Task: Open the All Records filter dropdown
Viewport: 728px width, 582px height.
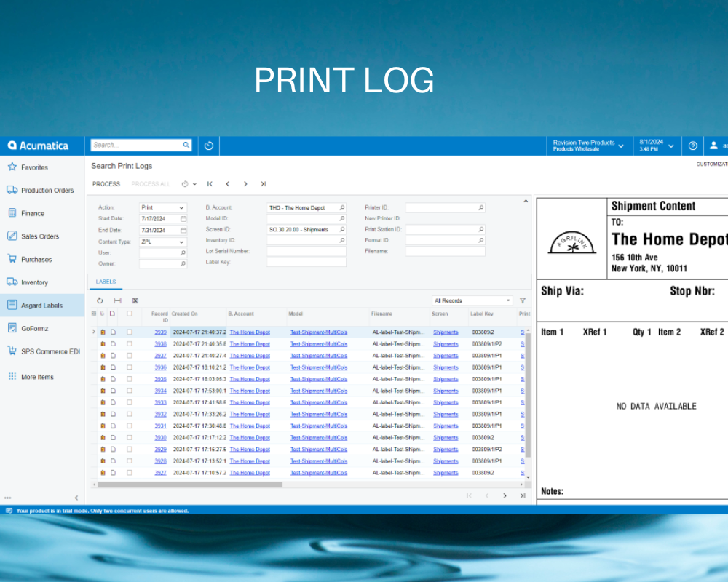Action: pos(472,300)
